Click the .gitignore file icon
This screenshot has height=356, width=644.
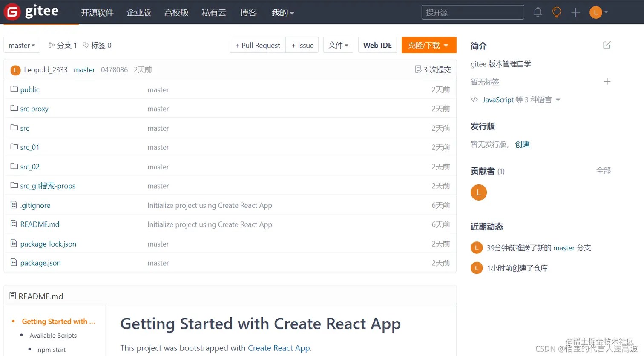pos(14,205)
